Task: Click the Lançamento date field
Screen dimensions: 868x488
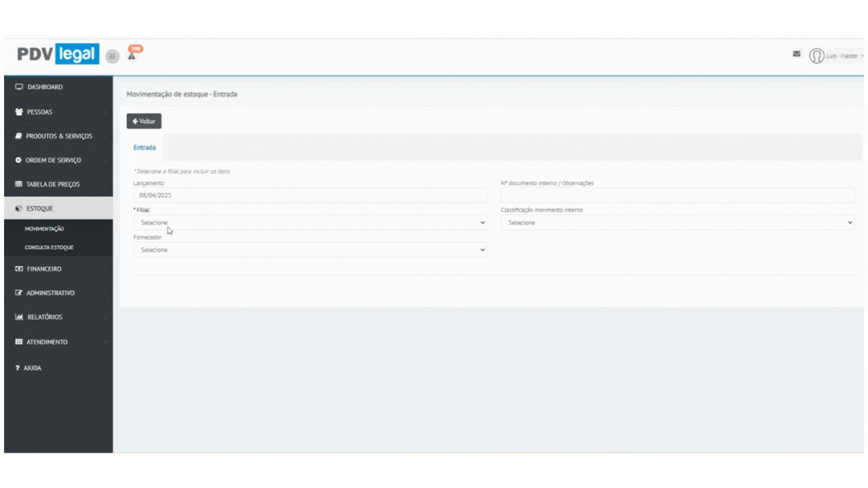Action: (310, 195)
